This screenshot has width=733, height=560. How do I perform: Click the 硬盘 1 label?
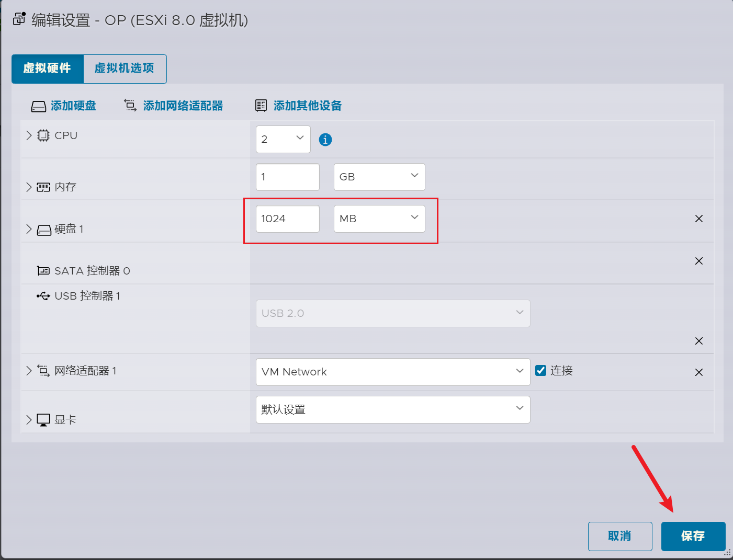[69, 229]
